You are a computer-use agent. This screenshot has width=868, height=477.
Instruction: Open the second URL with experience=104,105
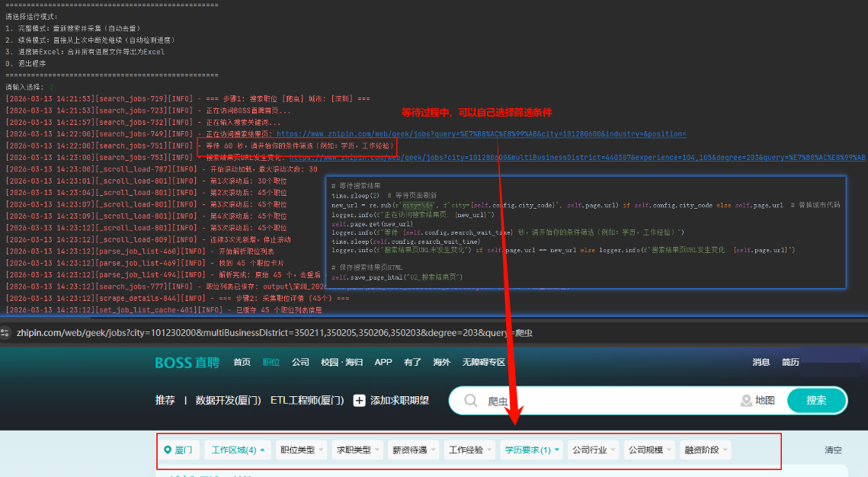[578, 158]
